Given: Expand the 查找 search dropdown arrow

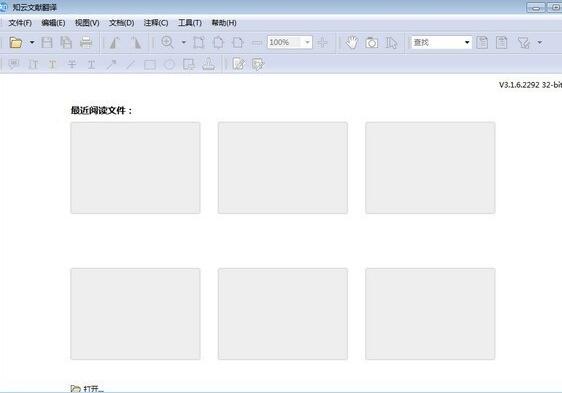Looking at the screenshot, I should pyautogui.click(x=467, y=42).
